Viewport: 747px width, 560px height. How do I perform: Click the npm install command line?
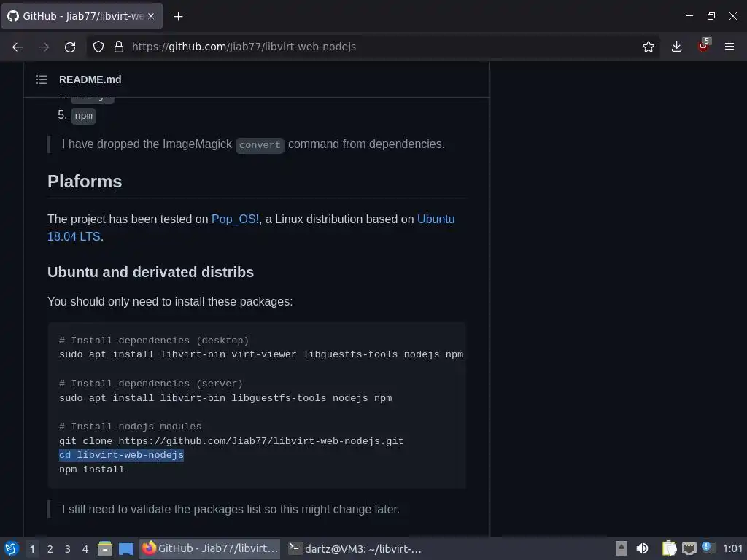click(91, 470)
